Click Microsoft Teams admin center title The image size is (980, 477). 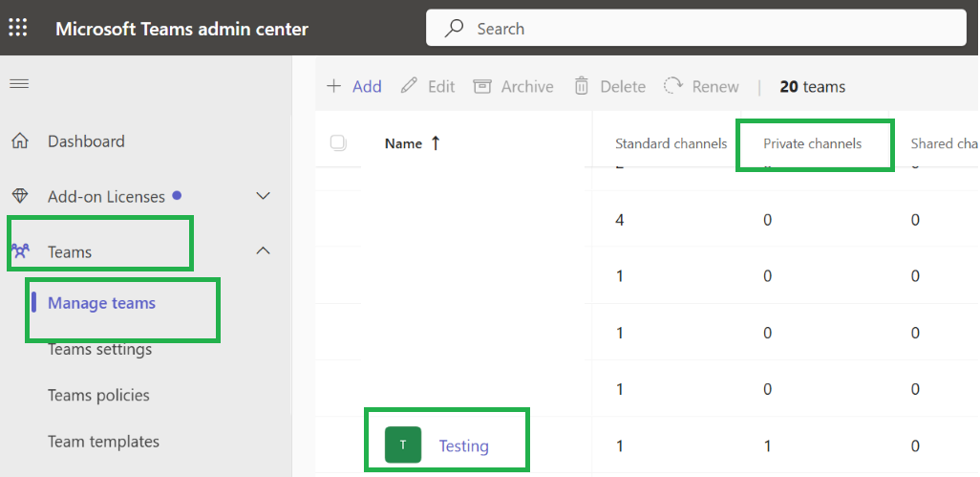click(x=181, y=29)
